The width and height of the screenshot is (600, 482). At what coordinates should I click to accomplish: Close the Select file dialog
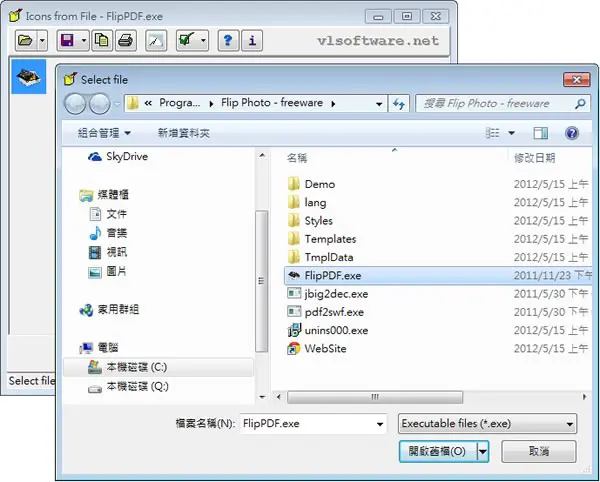point(577,80)
